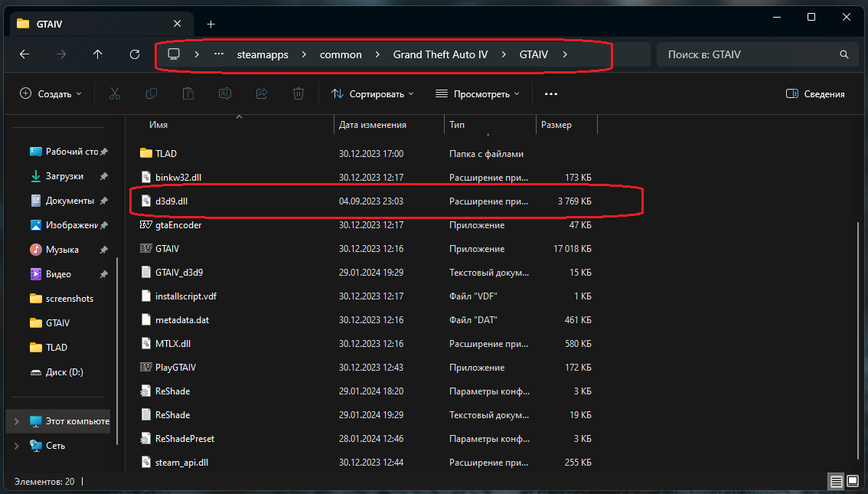Expand chevron after common in breadcrumb

tap(377, 54)
